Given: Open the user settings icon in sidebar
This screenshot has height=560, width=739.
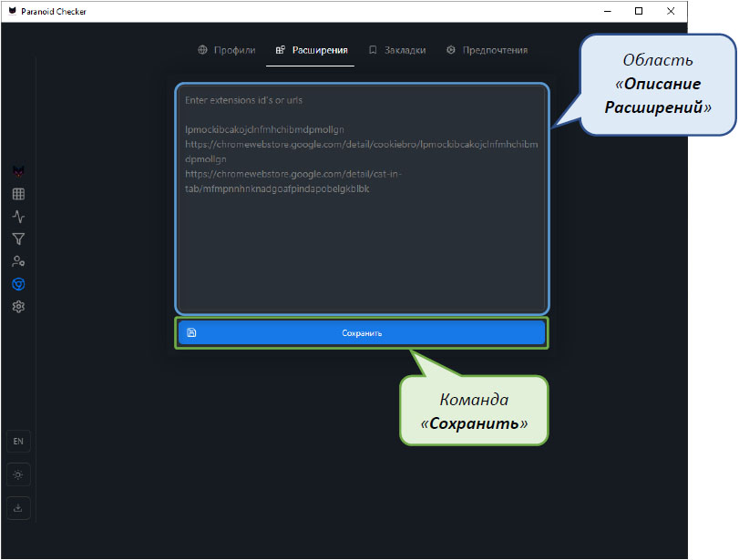Looking at the screenshot, I should pos(18,262).
